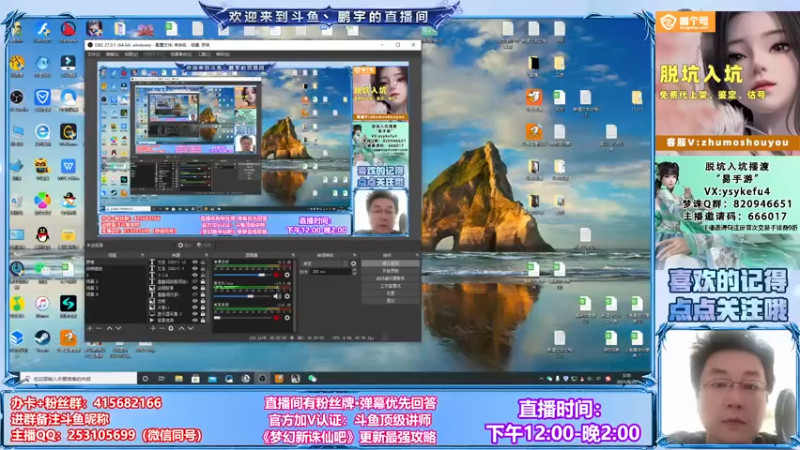800x450 pixels.
Task: Move selected scene up with chevron
Action: [x=110, y=329]
